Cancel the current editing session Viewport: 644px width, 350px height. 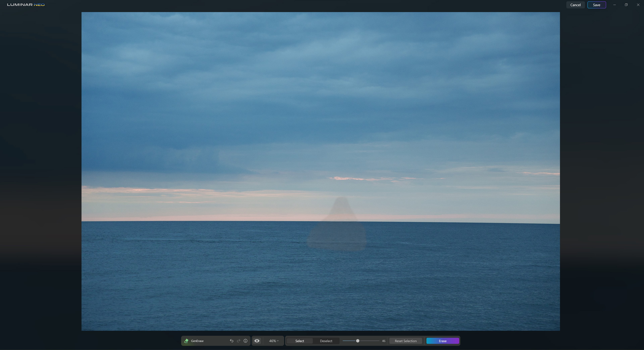(575, 5)
